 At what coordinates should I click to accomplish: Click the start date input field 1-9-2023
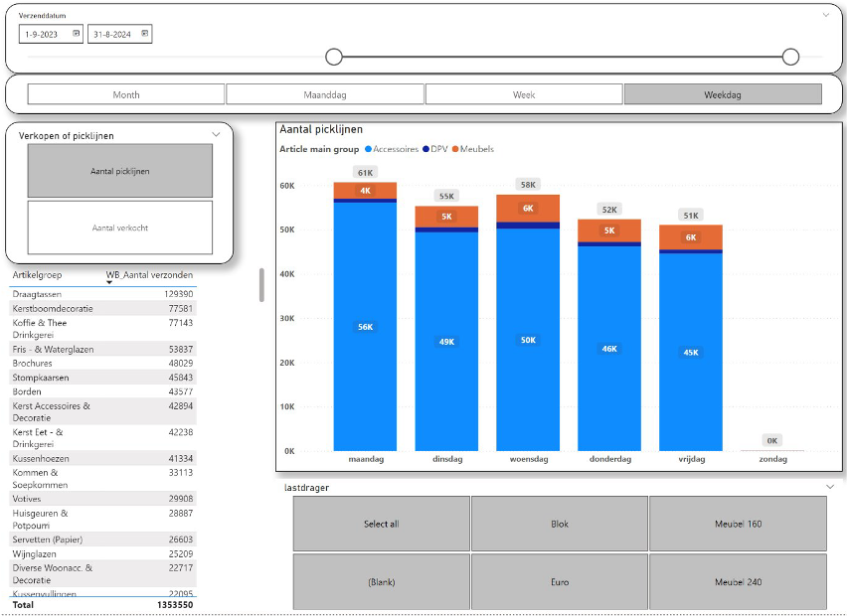coord(44,35)
